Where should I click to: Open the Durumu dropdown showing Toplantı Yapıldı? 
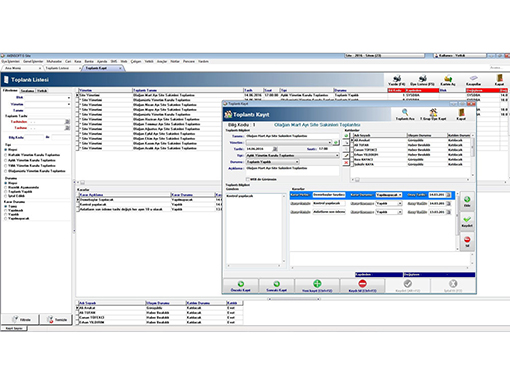[297, 162]
